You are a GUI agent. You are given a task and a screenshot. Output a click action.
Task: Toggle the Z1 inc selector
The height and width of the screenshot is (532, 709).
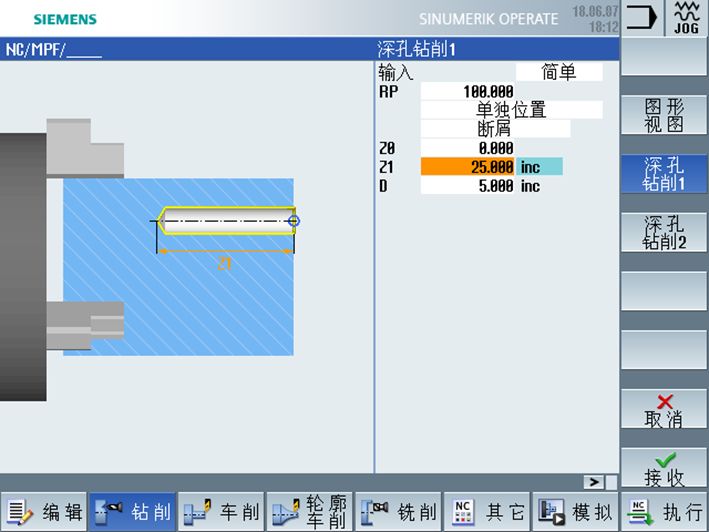(539, 167)
